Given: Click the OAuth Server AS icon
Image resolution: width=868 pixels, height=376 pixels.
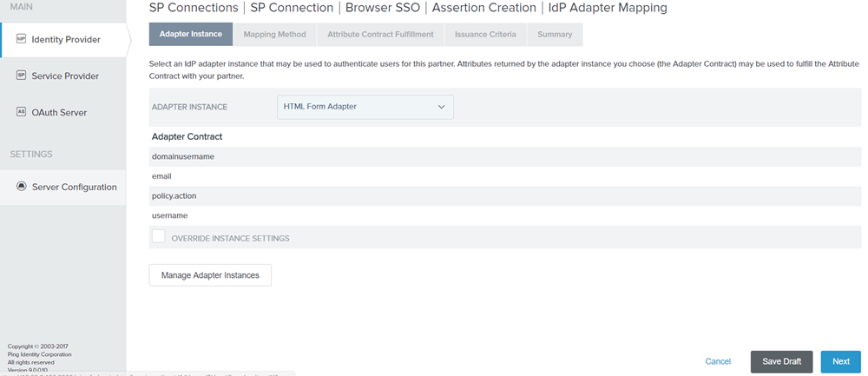Looking at the screenshot, I should [x=21, y=112].
